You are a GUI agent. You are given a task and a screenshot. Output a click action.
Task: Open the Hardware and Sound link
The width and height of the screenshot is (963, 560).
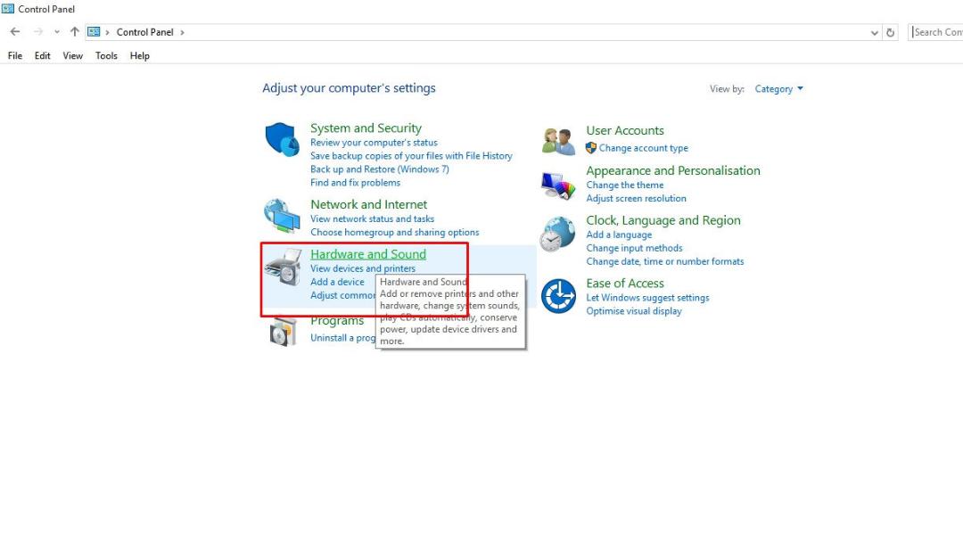pos(368,254)
